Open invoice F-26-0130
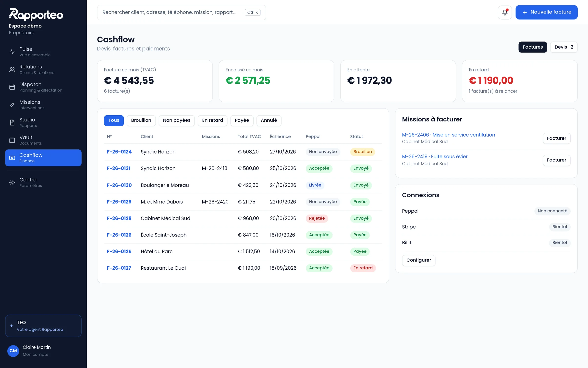The height and width of the screenshot is (368, 588). coord(119,185)
